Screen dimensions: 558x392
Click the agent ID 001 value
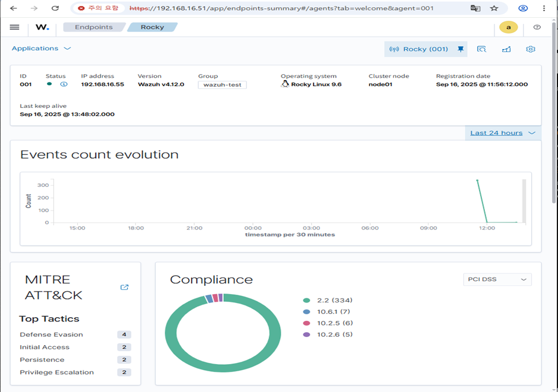pos(26,84)
